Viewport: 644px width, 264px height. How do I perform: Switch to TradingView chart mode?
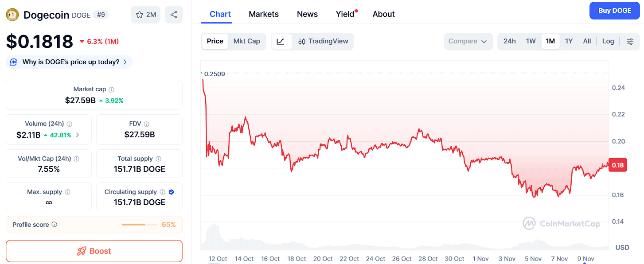tap(323, 41)
